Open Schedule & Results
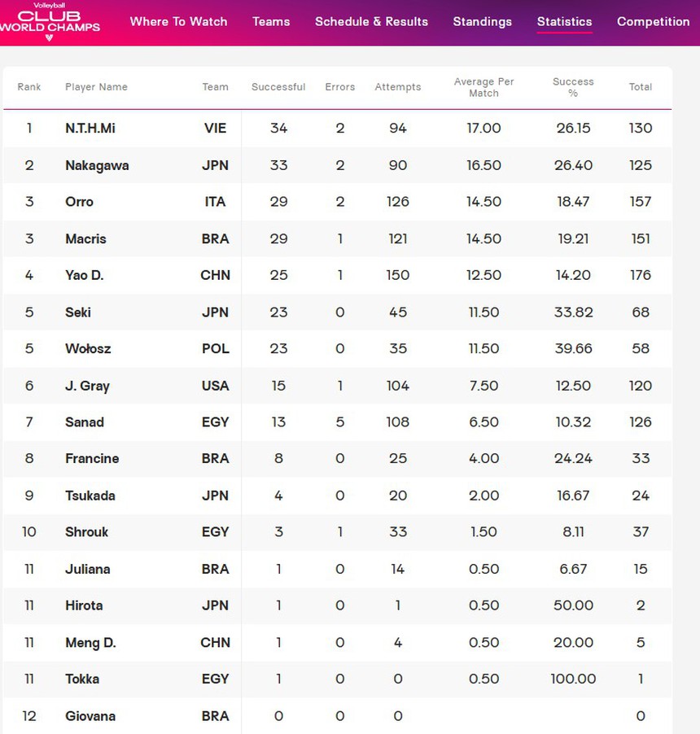The image size is (700, 734). (x=371, y=22)
